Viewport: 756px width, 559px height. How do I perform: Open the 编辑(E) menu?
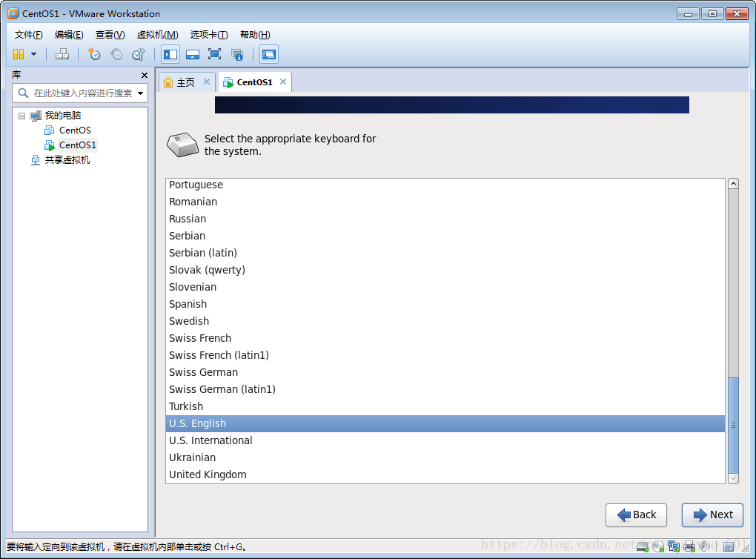point(69,35)
